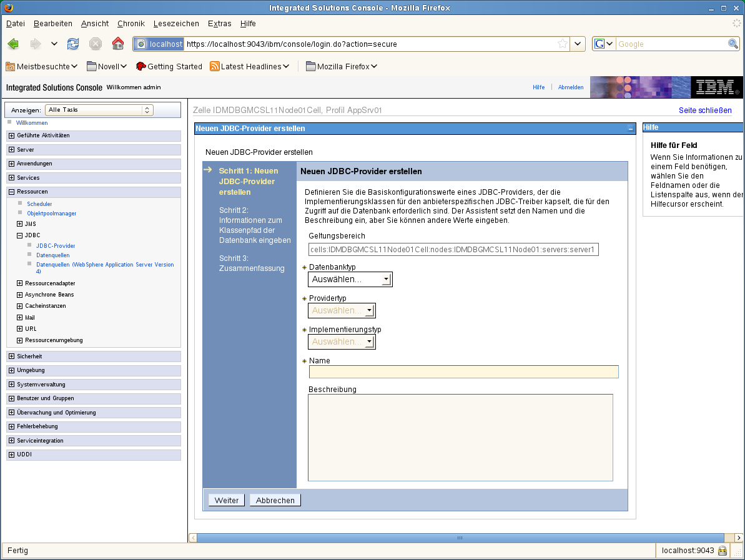Open the Chronik menu
Screen dimensions: 745x560
click(x=131, y=24)
